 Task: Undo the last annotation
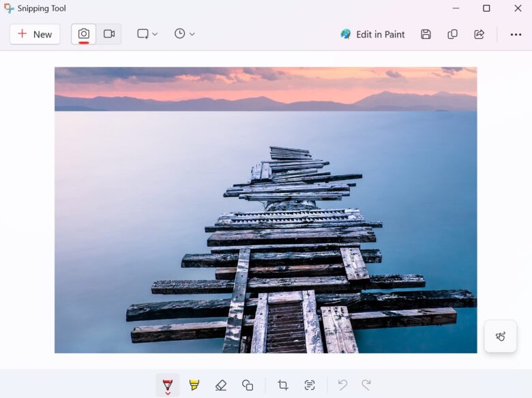[x=342, y=385]
